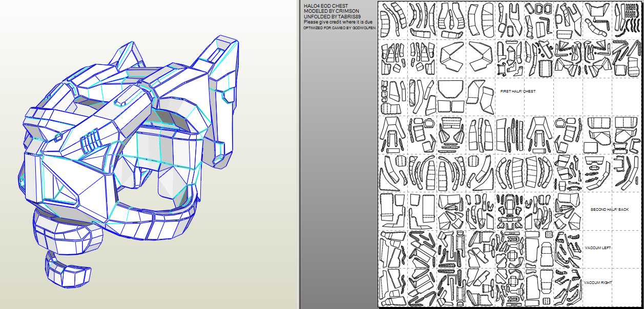Click the "VACCUM LEFT" label
This screenshot has height=309, width=644.
(x=598, y=248)
